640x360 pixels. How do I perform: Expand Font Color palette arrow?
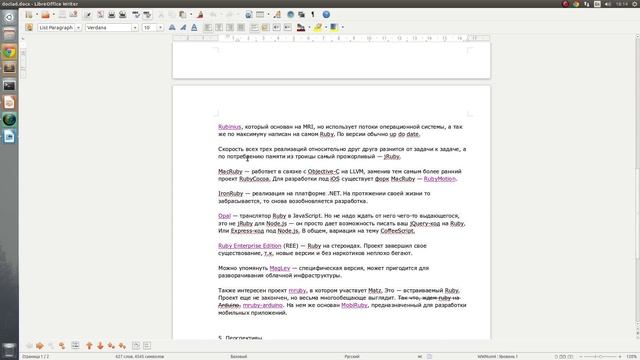(x=309, y=27)
